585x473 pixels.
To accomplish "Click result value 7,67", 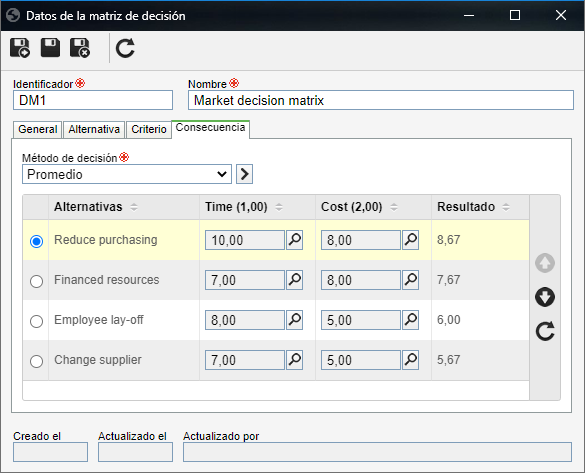I will point(448,280).
